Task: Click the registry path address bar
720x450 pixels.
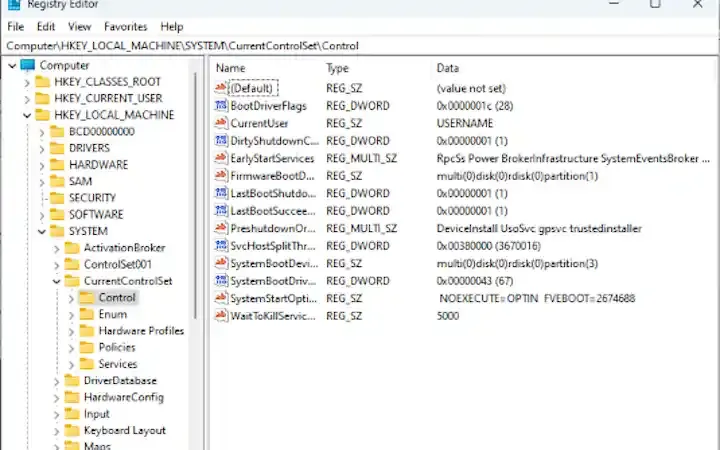Action: (x=360, y=45)
